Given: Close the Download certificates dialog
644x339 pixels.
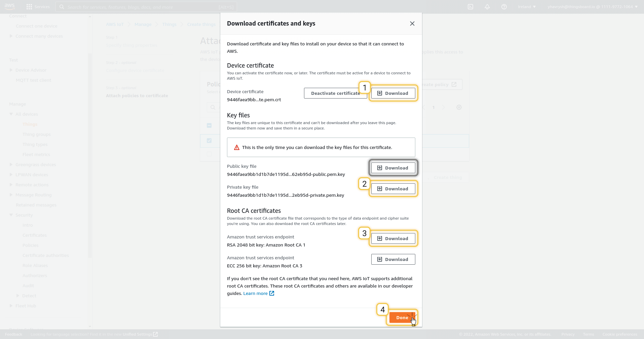Looking at the screenshot, I should pyautogui.click(x=412, y=24).
